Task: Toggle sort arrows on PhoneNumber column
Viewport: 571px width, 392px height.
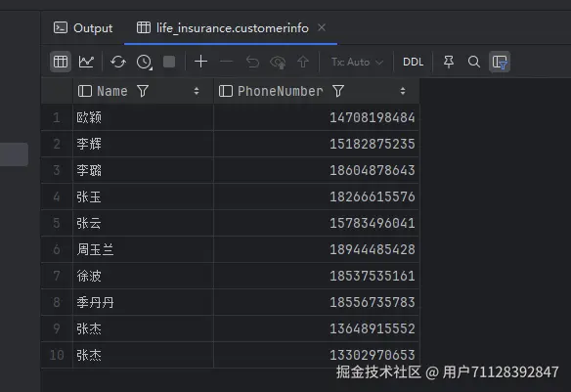Action: (x=403, y=91)
